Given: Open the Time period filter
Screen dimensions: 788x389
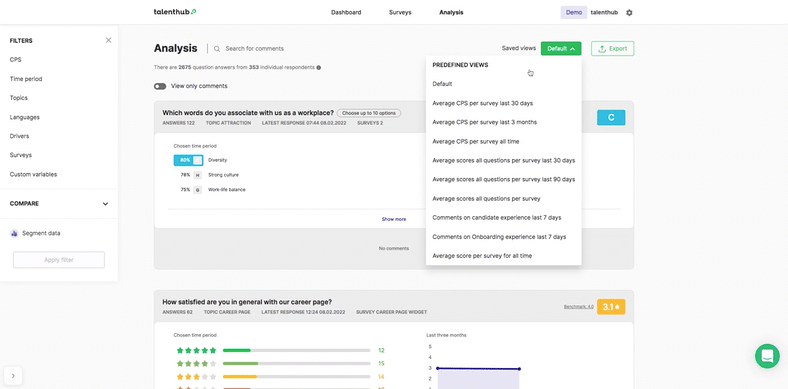Looking at the screenshot, I should tap(26, 79).
